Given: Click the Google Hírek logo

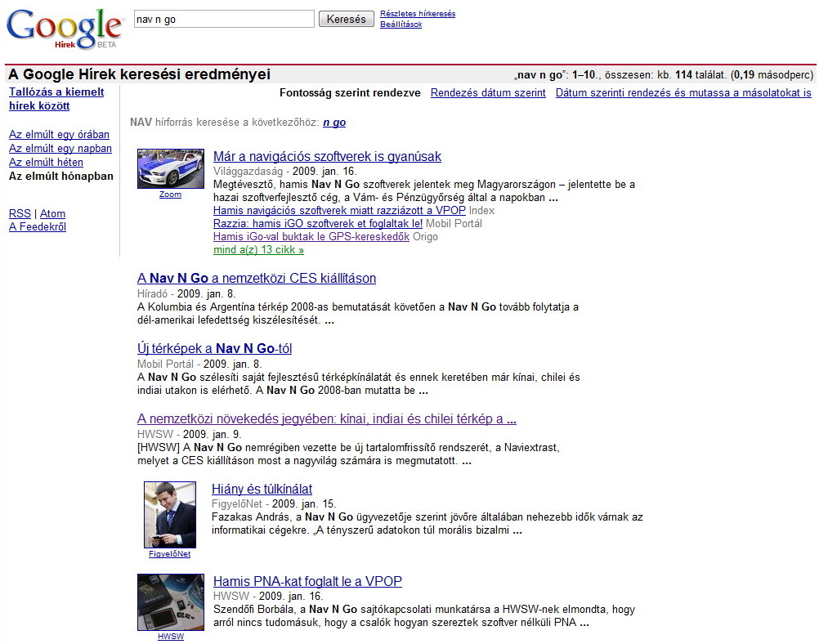Looking at the screenshot, I should (x=65, y=29).
